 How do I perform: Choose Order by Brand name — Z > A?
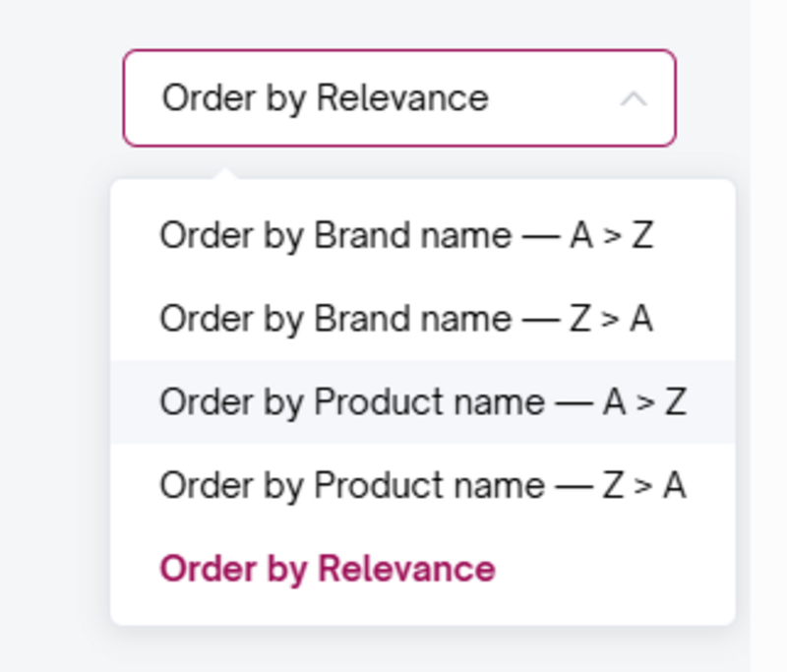pyautogui.click(x=405, y=319)
